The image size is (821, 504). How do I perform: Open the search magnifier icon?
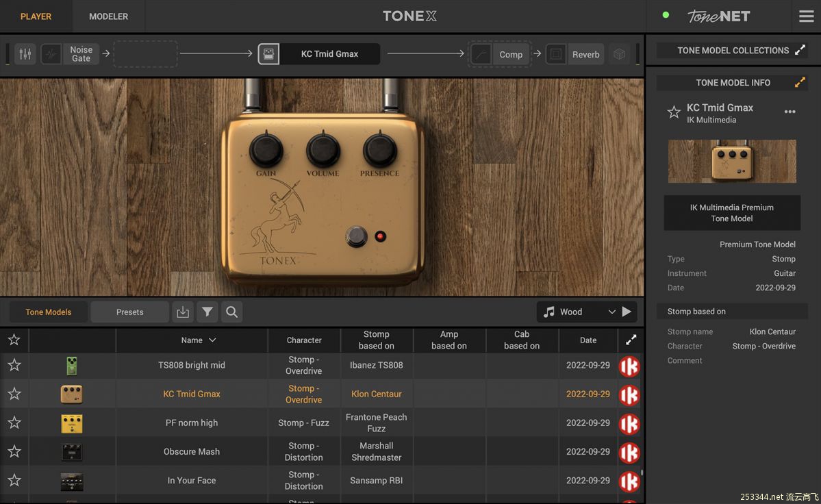pyautogui.click(x=231, y=312)
